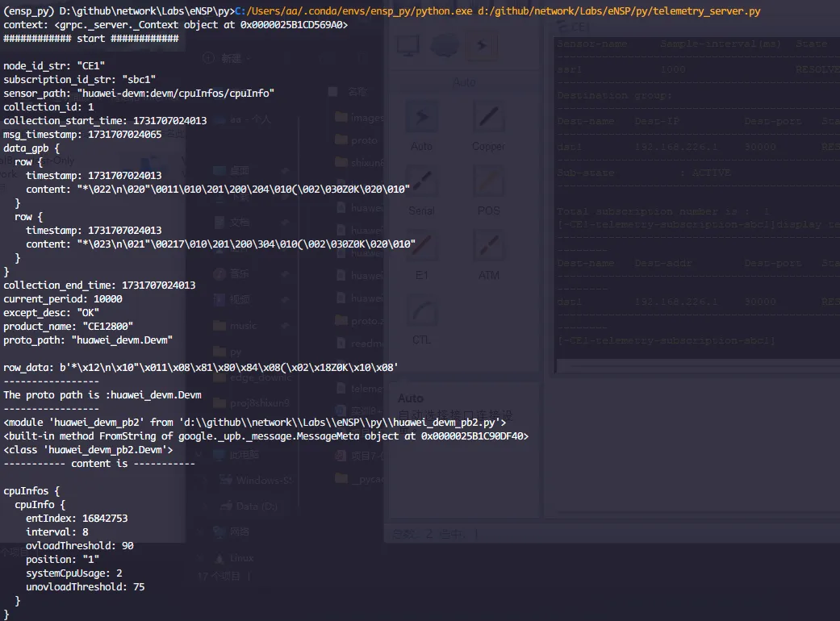Image resolution: width=840 pixels, height=621 pixels.
Task: Click the '----------- content is -----------' line
Action: coord(99,464)
